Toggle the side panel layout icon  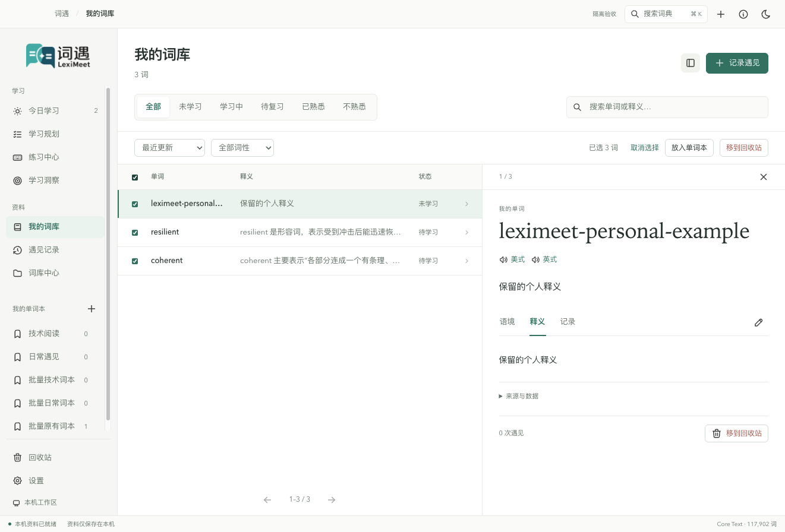point(691,63)
